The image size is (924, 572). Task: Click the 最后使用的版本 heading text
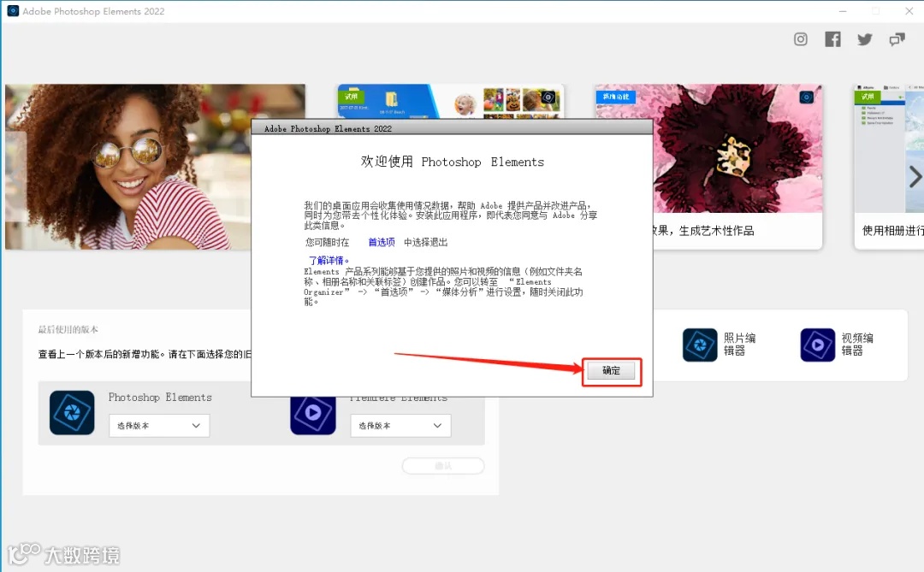pos(68,329)
